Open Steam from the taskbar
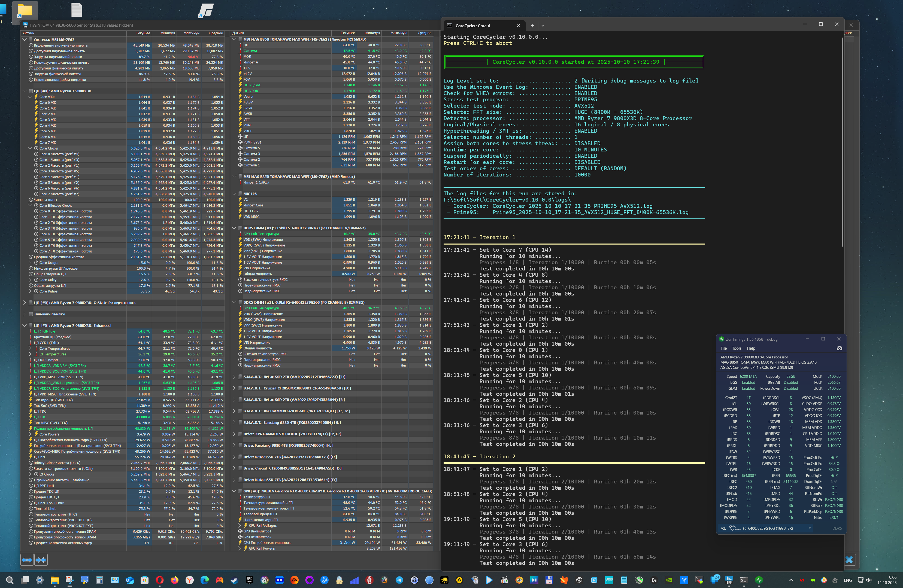The height and width of the screenshot is (588, 903). point(234,580)
